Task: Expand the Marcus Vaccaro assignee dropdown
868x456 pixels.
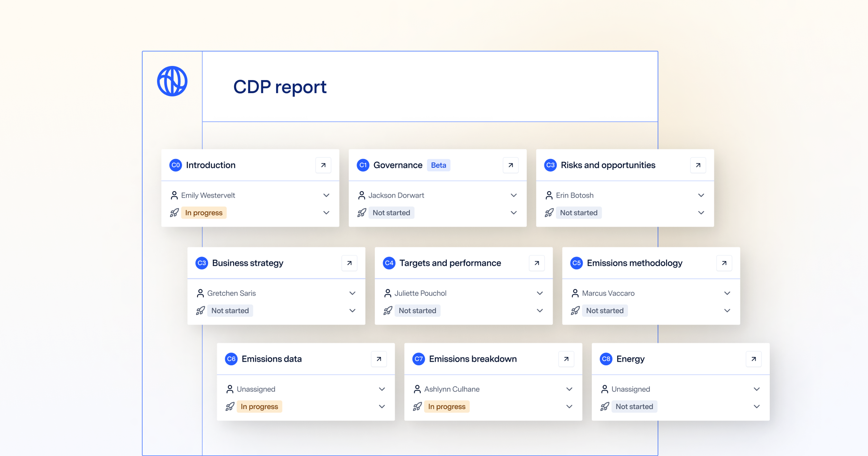Action: [x=727, y=293]
